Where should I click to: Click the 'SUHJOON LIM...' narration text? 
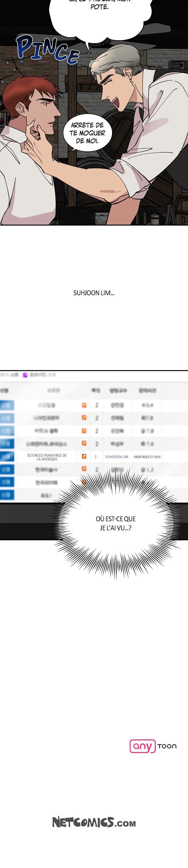tap(94, 293)
